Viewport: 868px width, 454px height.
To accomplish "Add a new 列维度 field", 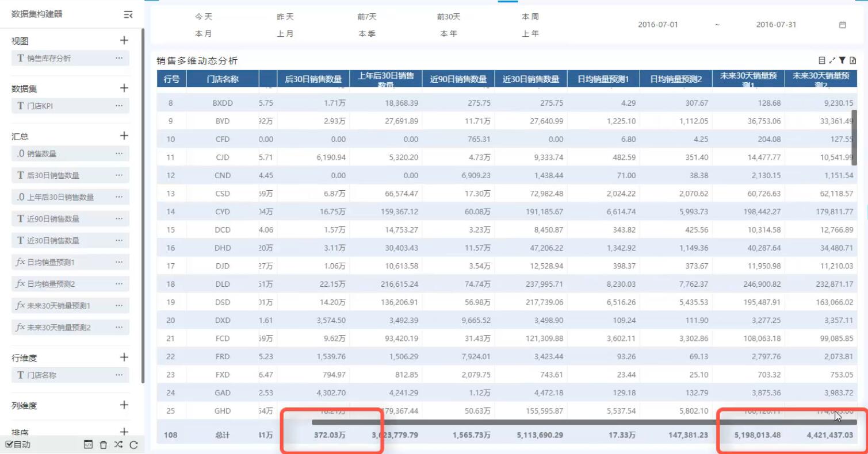I will (x=124, y=405).
